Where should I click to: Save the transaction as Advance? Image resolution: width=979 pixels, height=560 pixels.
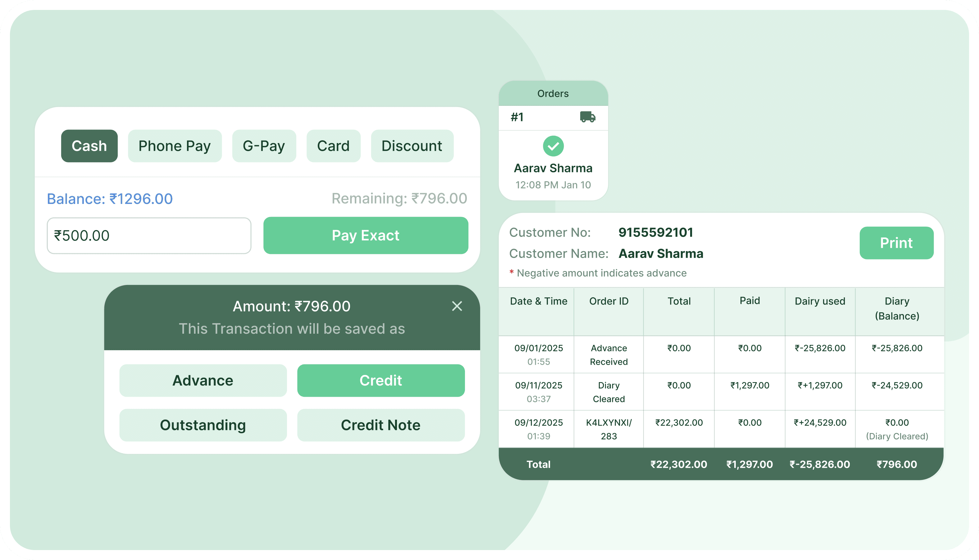[203, 380]
